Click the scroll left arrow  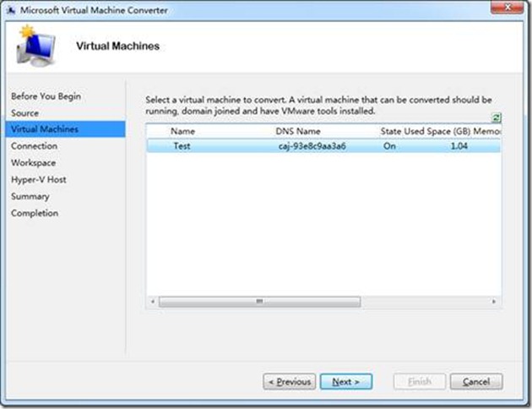coord(153,302)
